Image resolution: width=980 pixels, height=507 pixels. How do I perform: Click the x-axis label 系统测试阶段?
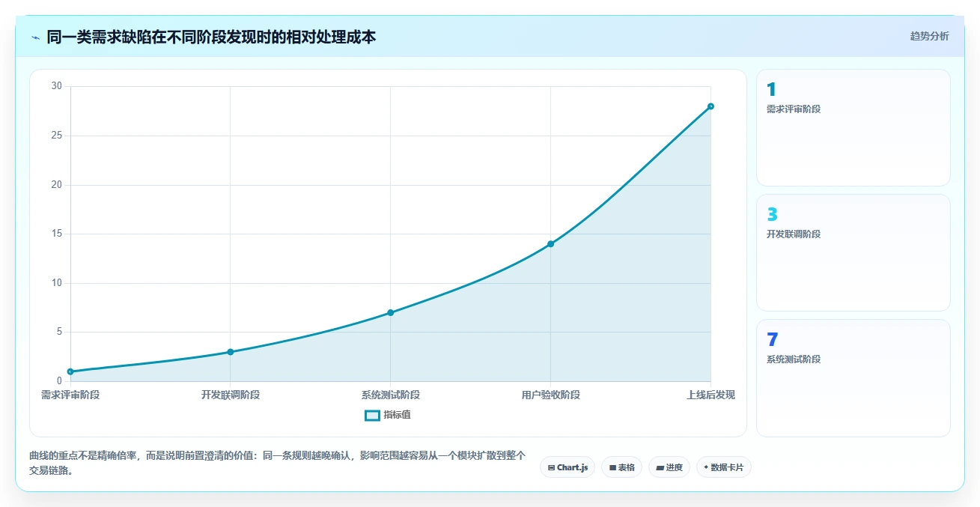(x=391, y=395)
